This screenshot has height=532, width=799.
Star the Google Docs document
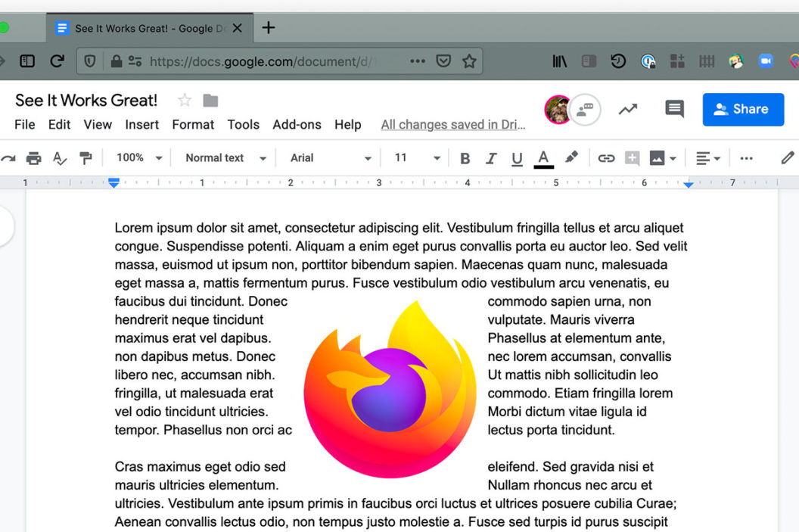(185, 101)
